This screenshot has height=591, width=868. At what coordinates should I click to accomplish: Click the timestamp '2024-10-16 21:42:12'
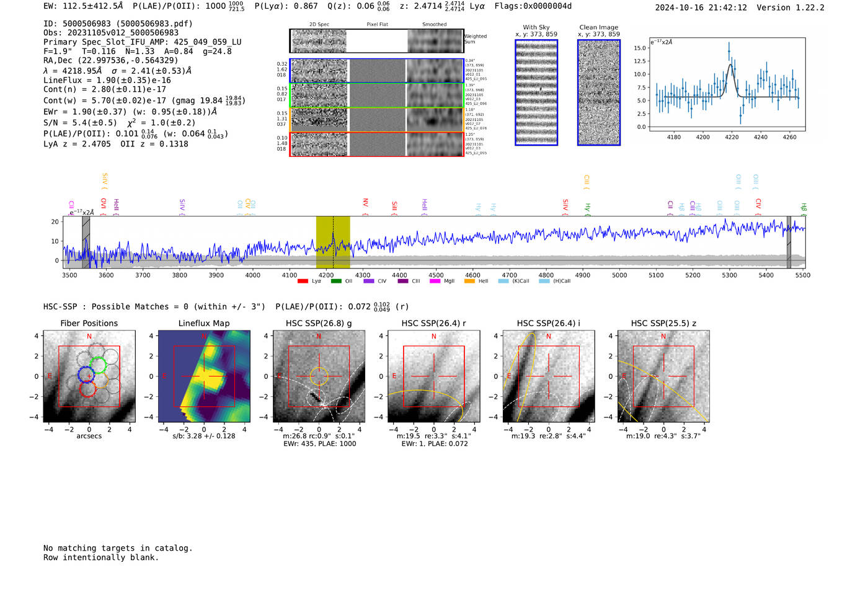point(701,7)
